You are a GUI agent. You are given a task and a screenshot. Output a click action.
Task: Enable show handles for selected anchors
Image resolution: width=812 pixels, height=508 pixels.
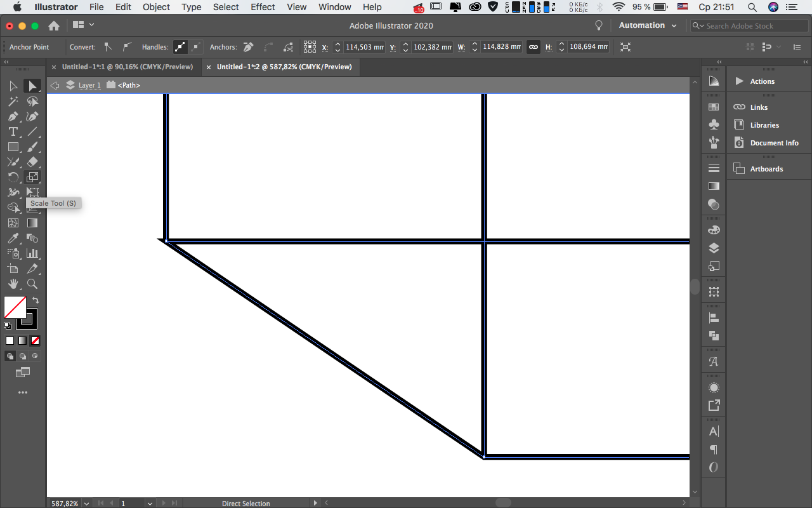click(x=181, y=47)
